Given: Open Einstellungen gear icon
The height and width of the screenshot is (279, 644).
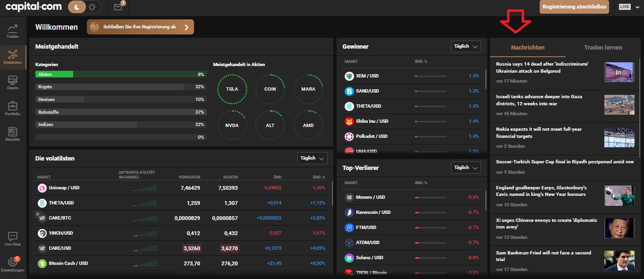Looking at the screenshot, I should pyautogui.click(x=13, y=264).
